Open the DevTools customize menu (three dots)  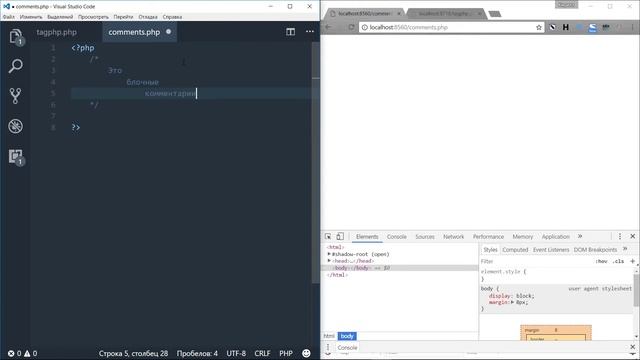620,236
